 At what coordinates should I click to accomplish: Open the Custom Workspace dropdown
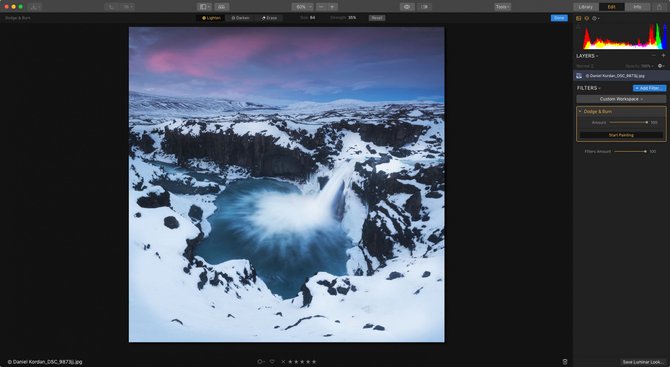621,99
